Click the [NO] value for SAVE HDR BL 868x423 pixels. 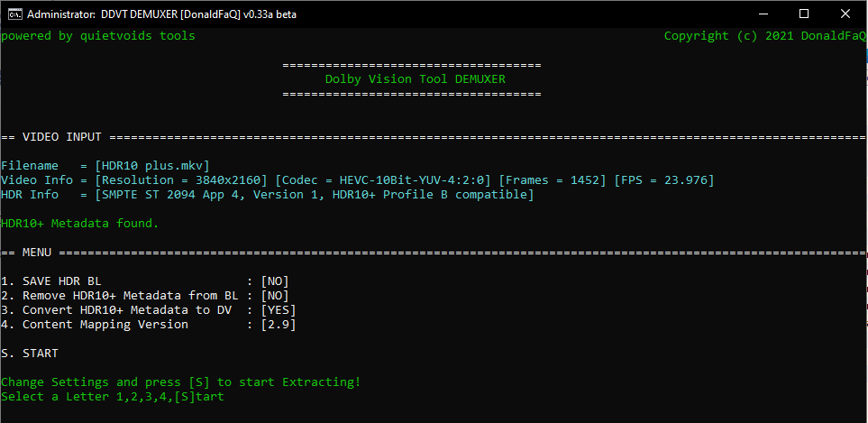coord(275,281)
